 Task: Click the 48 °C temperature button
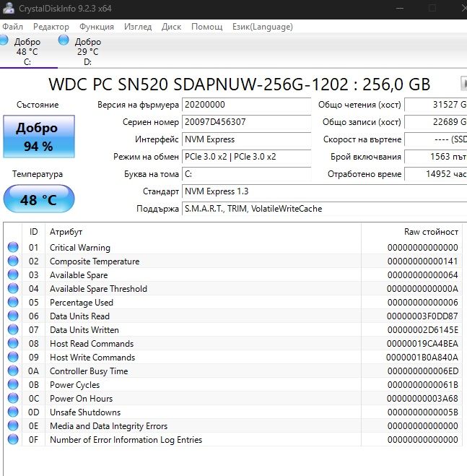click(39, 199)
